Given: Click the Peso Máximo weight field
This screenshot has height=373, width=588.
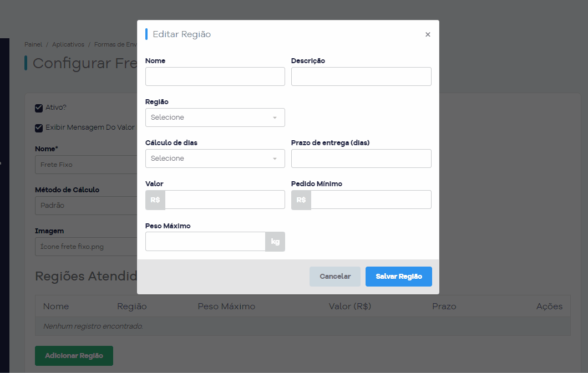Looking at the screenshot, I should point(205,241).
